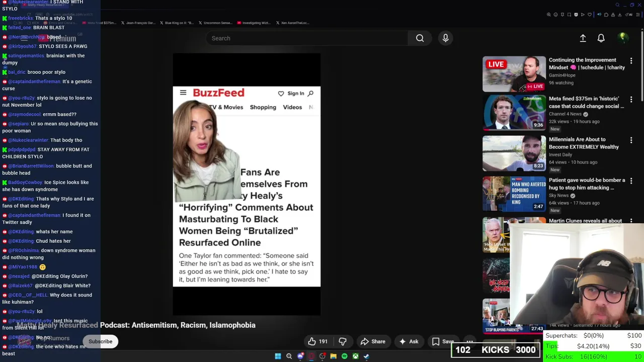Image resolution: width=644 pixels, height=362 pixels.
Task: Click the heart bookmark toolbar icon
Action: 590,15
